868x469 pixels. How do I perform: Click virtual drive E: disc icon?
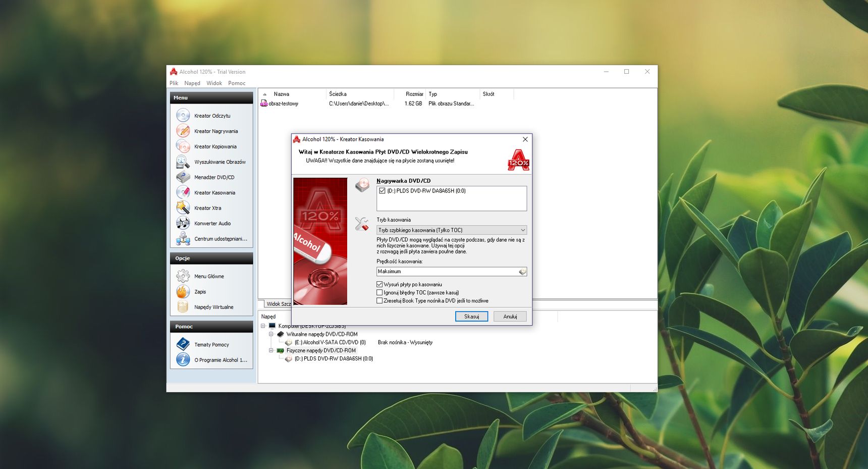click(289, 342)
